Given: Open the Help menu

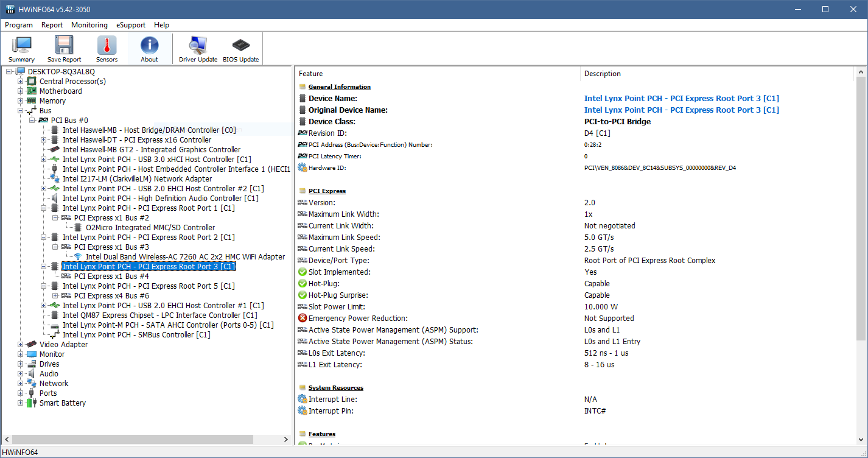Looking at the screenshot, I should click(161, 25).
